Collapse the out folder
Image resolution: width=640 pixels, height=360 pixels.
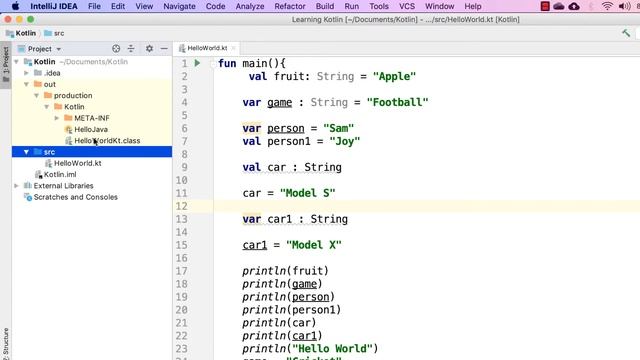[27, 84]
